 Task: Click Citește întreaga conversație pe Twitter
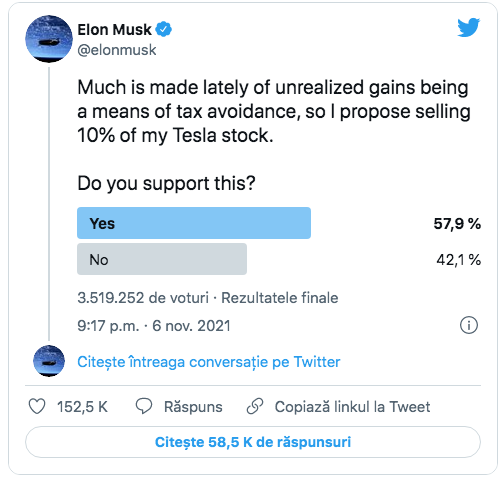coord(209,362)
